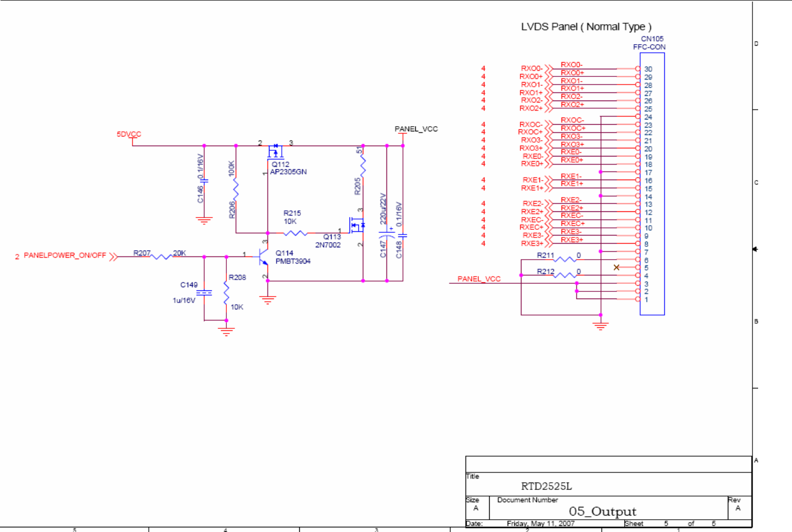
Task: Select the PMBT3904 part name
Action: tap(293, 261)
